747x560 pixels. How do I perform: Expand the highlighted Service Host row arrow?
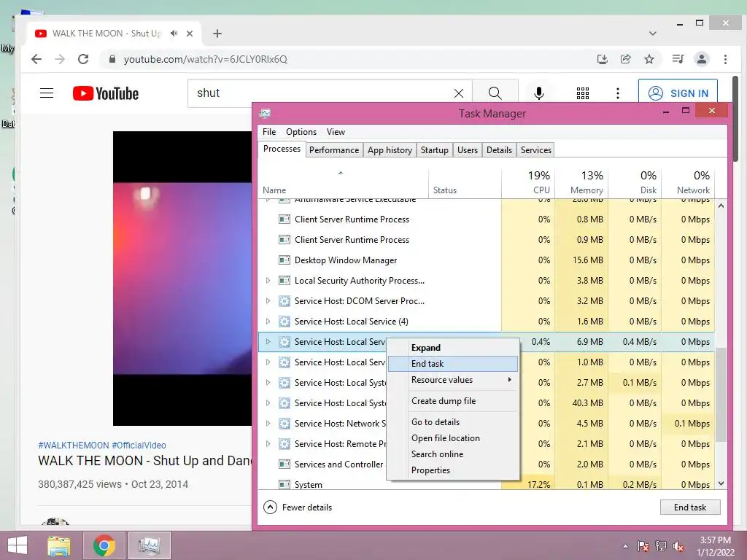click(x=268, y=342)
